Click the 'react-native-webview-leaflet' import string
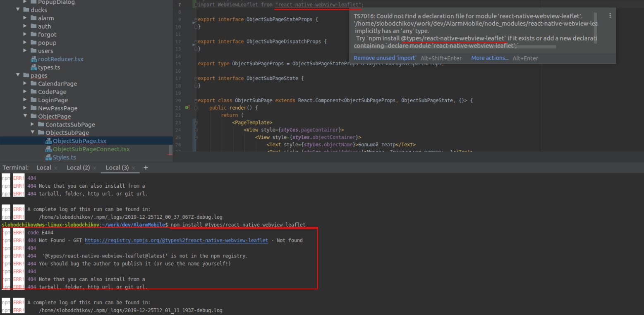This screenshot has width=644, height=315. tap(318, 5)
